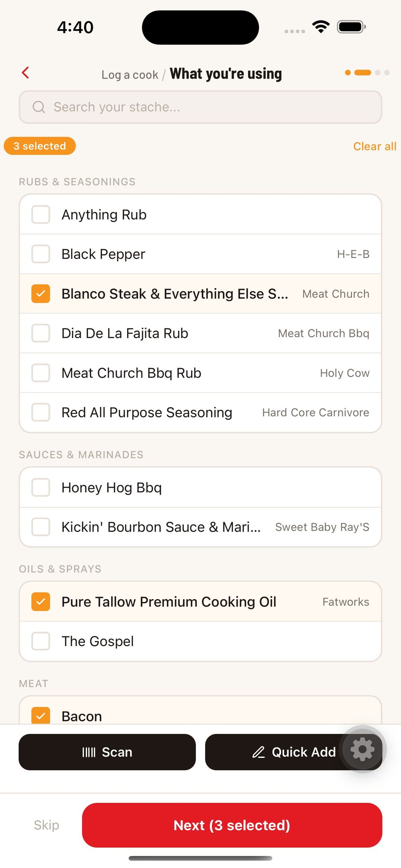Tick the Honey Hog Bbq checkbox
The width and height of the screenshot is (401, 868).
pyautogui.click(x=41, y=487)
